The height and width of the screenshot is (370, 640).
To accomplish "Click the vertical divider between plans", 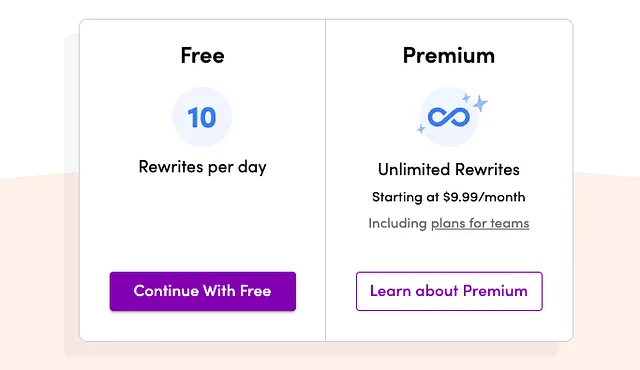I will [325, 180].
